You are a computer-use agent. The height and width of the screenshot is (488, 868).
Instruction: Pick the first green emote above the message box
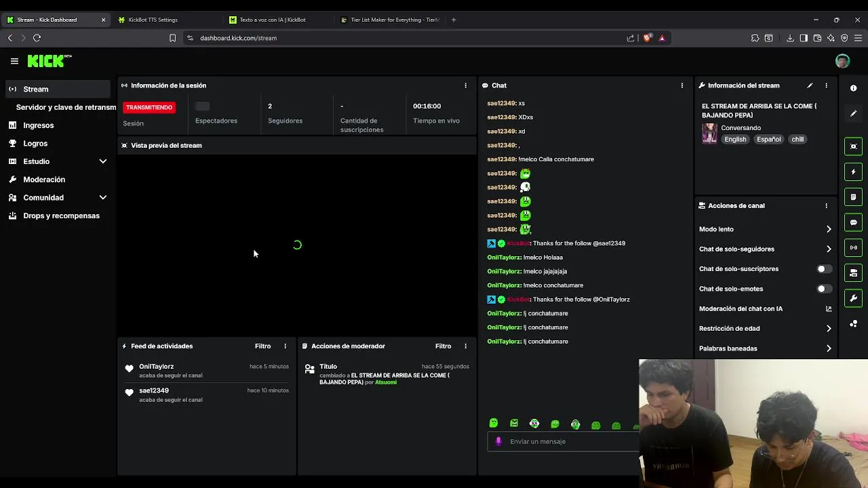494,424
